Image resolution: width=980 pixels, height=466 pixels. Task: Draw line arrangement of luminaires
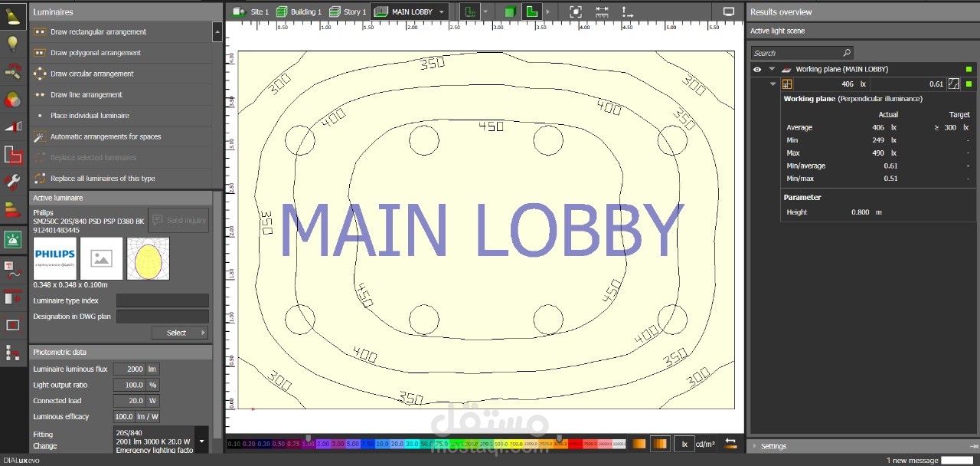(x=121, y=95)
